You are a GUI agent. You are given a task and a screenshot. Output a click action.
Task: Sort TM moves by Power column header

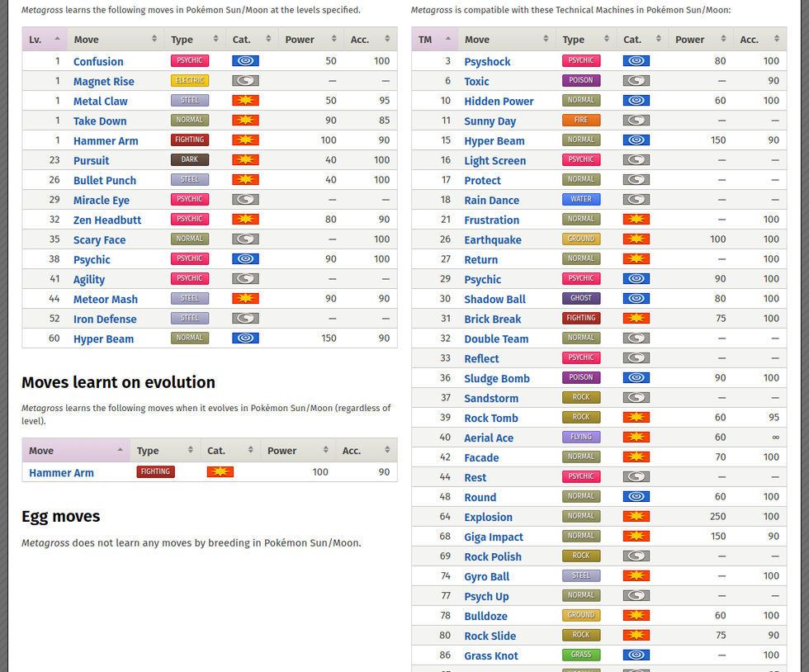coord(698,39)
